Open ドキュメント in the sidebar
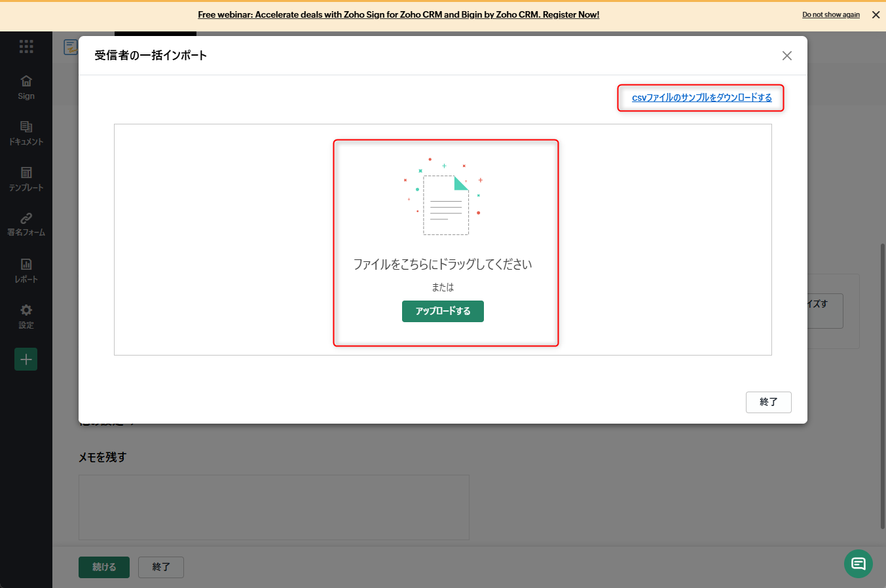 [26, 133]
